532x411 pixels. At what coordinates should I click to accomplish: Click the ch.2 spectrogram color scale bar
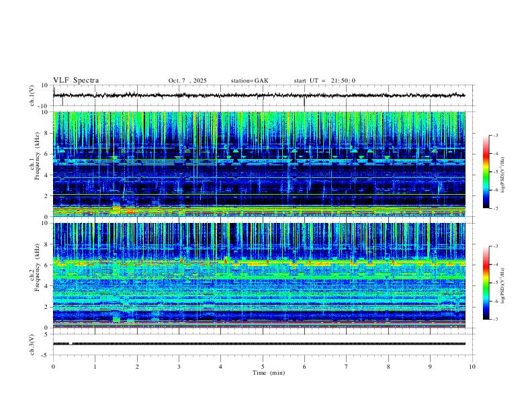(x=486, y=283)
